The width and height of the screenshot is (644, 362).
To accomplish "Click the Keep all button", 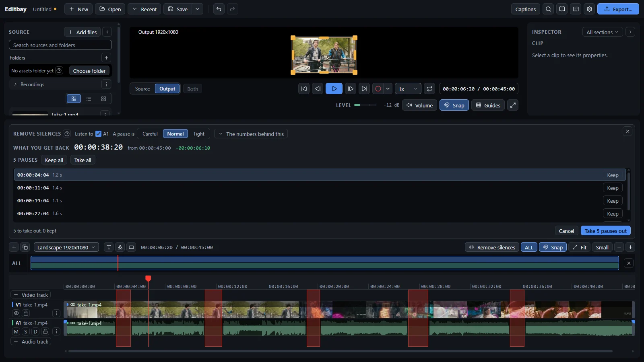I will click(x=54, y=160).
